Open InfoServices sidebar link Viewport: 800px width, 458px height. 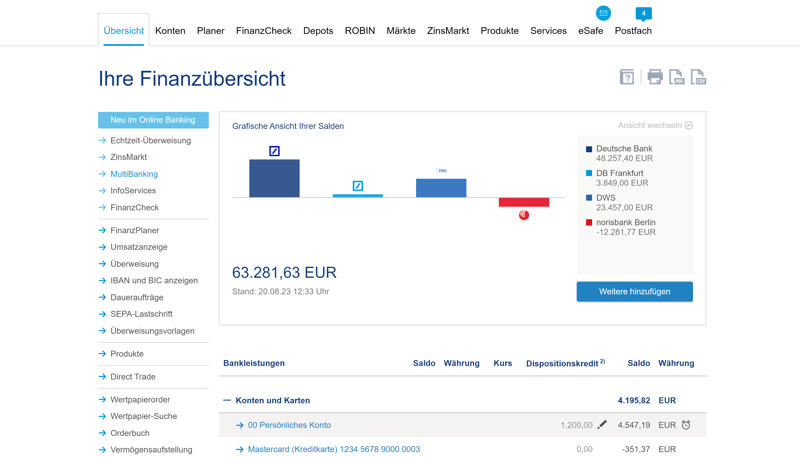(x=133, y=191)
